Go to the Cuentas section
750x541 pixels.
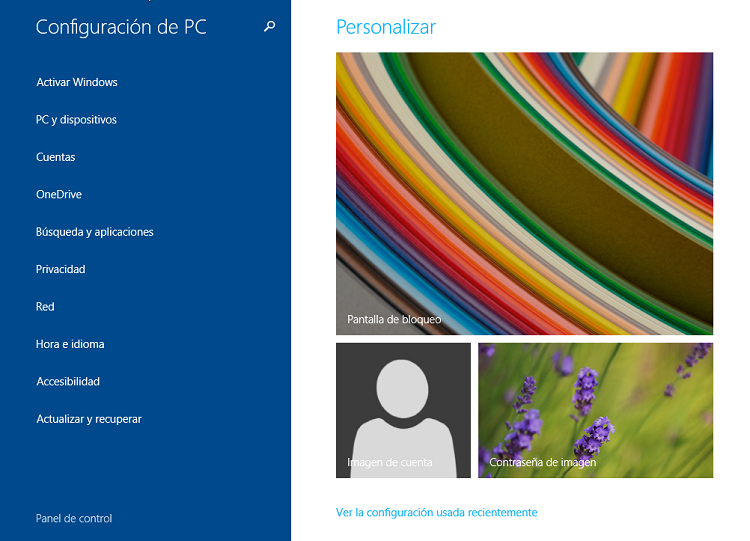point(56,157)
